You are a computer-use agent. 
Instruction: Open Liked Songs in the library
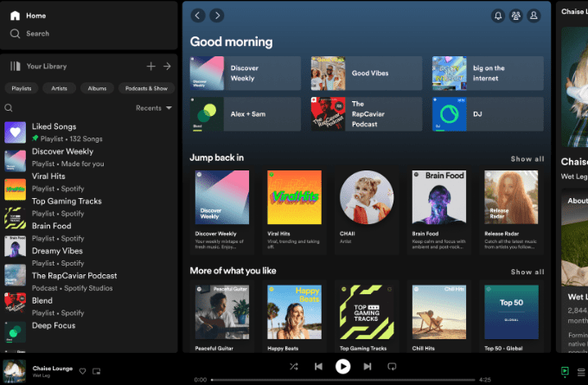coord(88,132)
